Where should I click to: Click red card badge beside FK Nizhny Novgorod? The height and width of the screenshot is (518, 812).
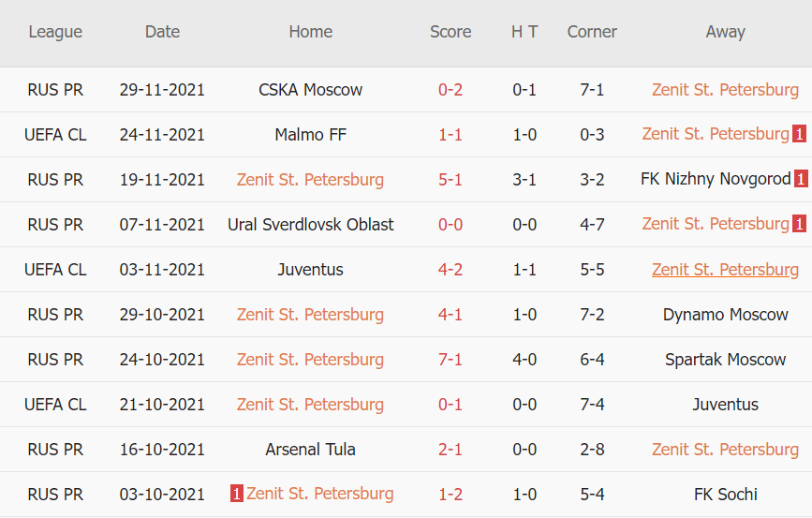801,179
